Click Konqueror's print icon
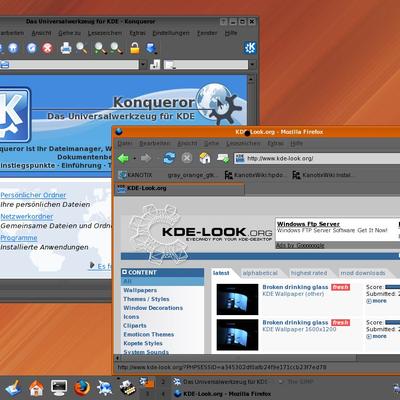 tap(66, 48)
